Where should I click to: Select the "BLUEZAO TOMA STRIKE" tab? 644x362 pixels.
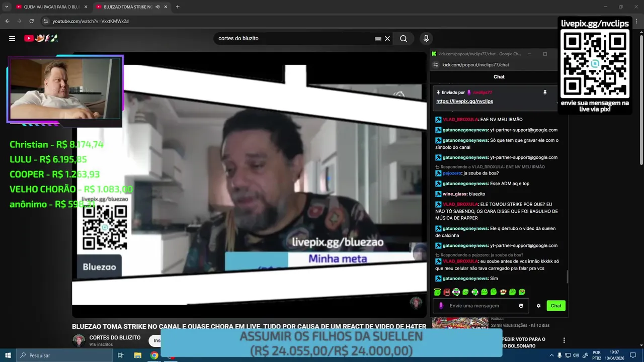[x=128, y=7]
